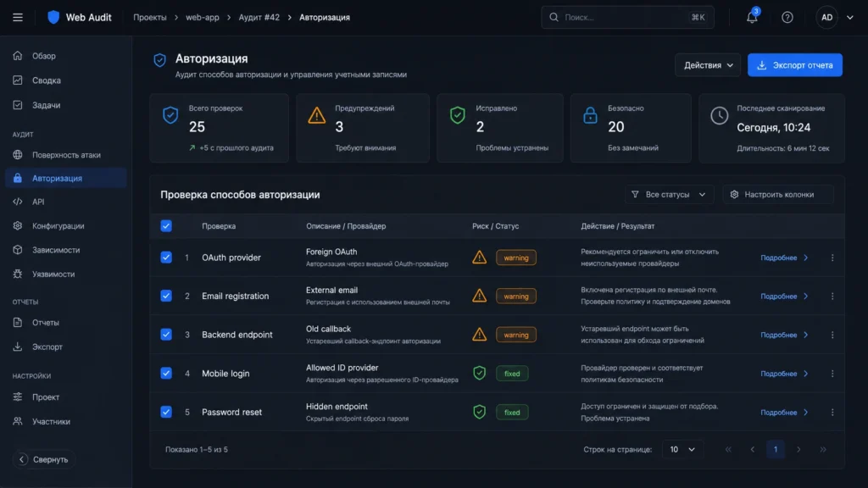Click the Поиск search field

[x=627, y=18]
